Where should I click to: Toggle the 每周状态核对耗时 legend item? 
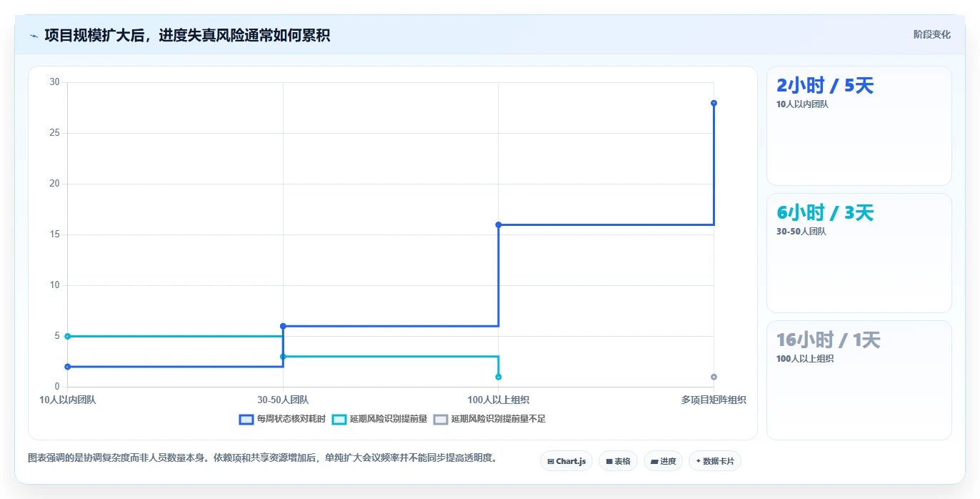(282, 419)
